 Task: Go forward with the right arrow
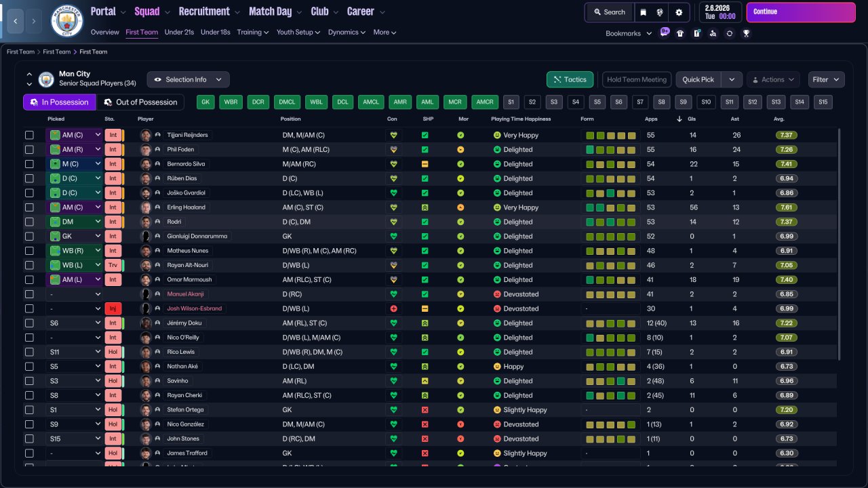[34, 22]
